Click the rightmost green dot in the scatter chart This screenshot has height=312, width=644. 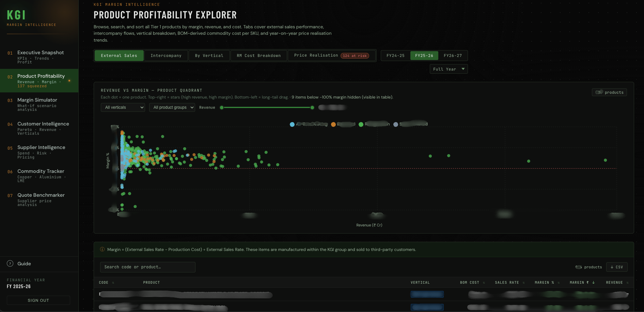[x=605, y=160]
